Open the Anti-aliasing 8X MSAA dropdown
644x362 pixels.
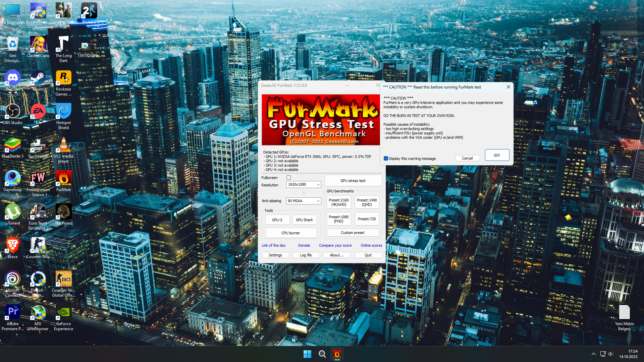point(304,201)
